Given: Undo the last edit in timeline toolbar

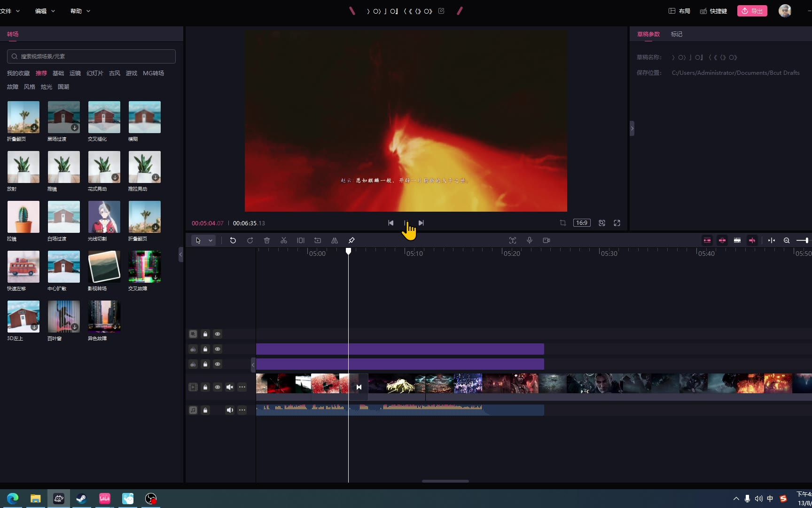Looking at the screenshot, I should coord(233,240).
